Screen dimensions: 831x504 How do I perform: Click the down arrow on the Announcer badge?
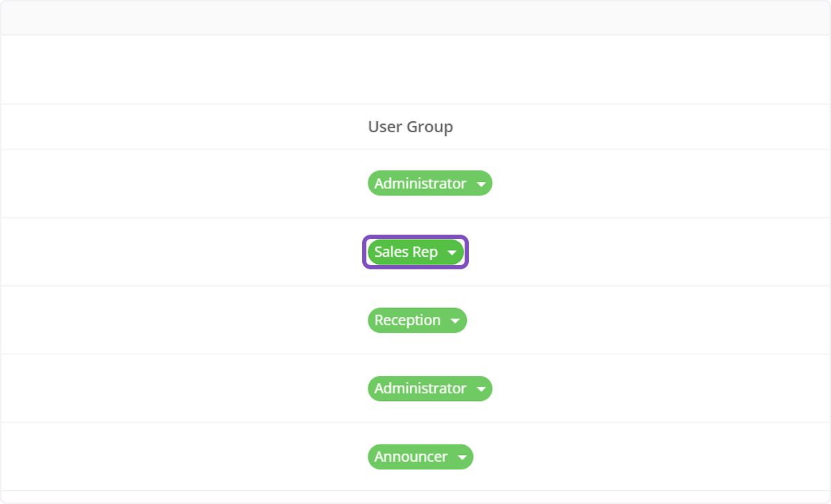click(x=462, y=457)
